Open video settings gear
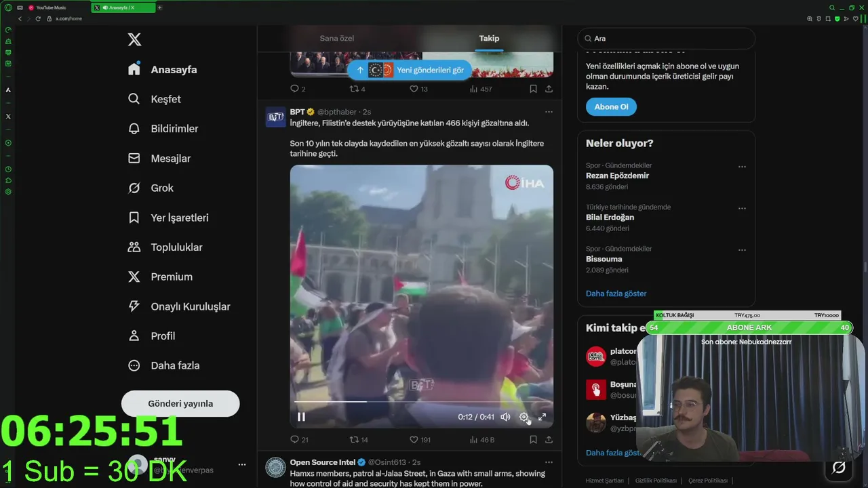 click(x=524, y=417)
